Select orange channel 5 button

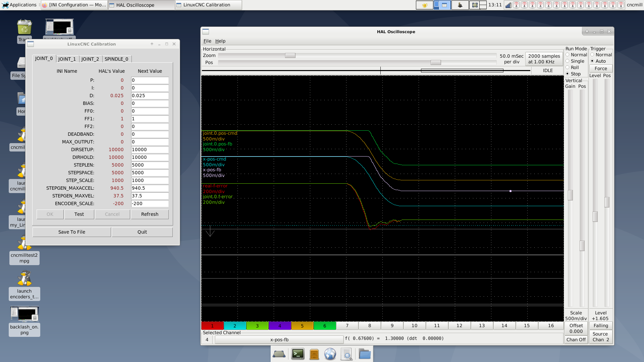pos(302,325)
